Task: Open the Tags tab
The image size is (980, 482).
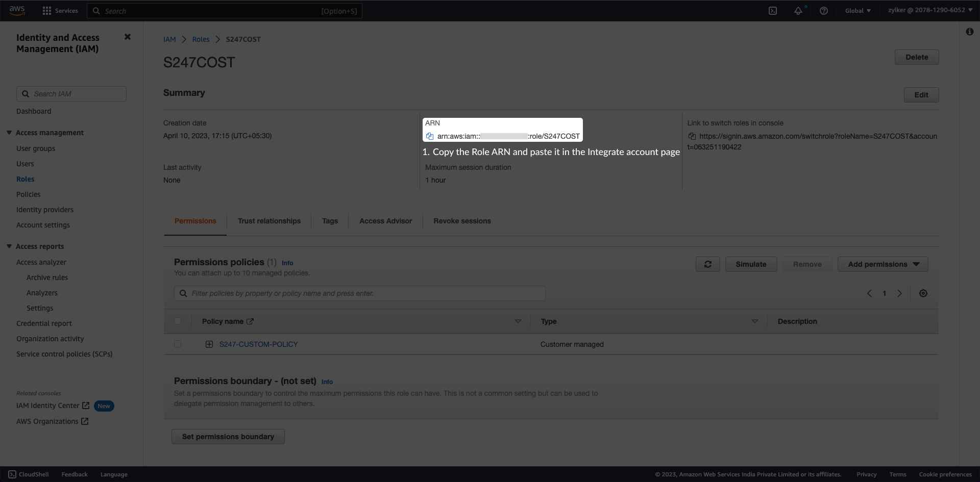Action: click(330, 221)
